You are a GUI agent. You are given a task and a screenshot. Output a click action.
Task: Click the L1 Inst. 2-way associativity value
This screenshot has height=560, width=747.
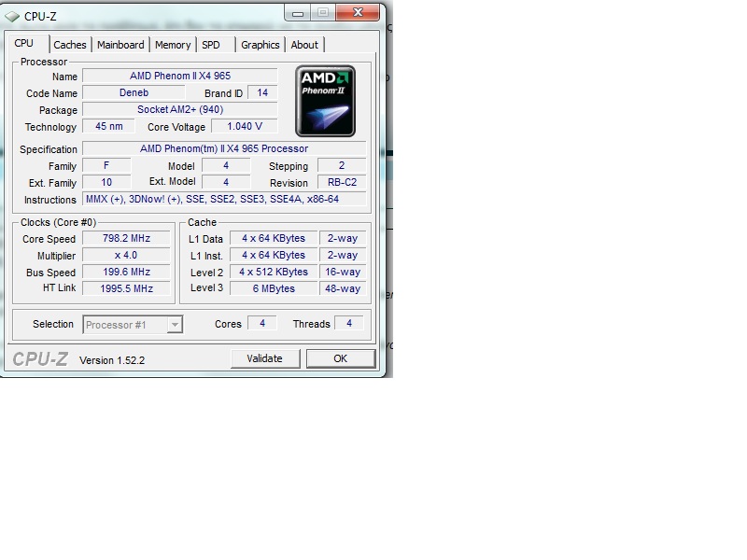coord(343,255)
